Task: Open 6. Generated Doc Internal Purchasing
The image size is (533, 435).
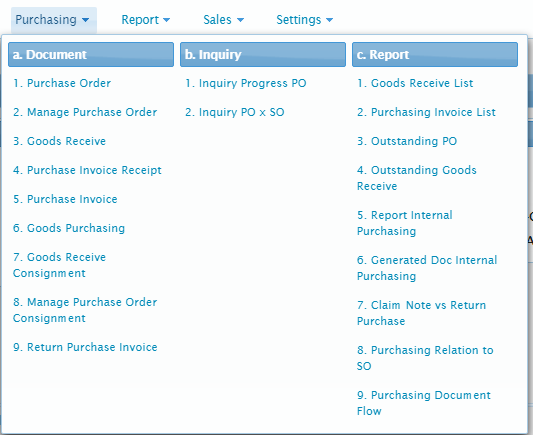Action: pyautogui.click(x=427, y=268)
